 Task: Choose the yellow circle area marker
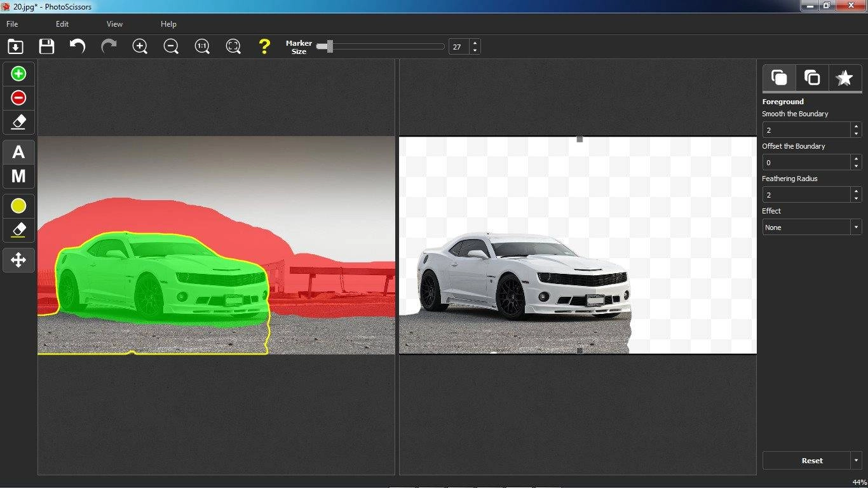18,206
